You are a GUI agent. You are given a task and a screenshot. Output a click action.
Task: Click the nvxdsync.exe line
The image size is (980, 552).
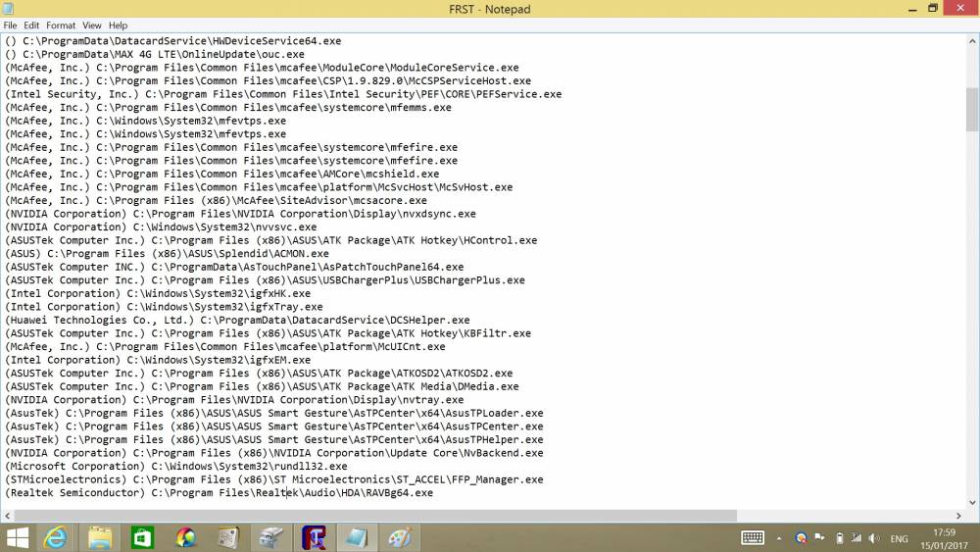point(241,214)
